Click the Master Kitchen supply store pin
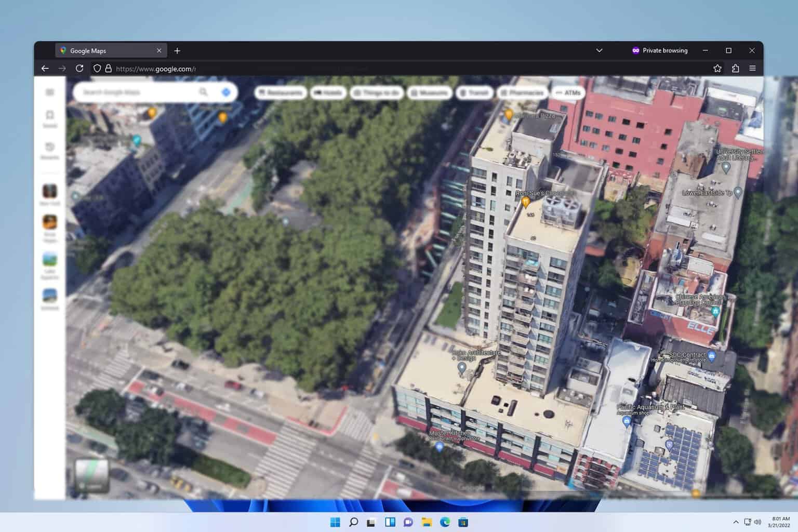Image resolution: width=798 pixels, height=532 pixels. tap(440, 446)
